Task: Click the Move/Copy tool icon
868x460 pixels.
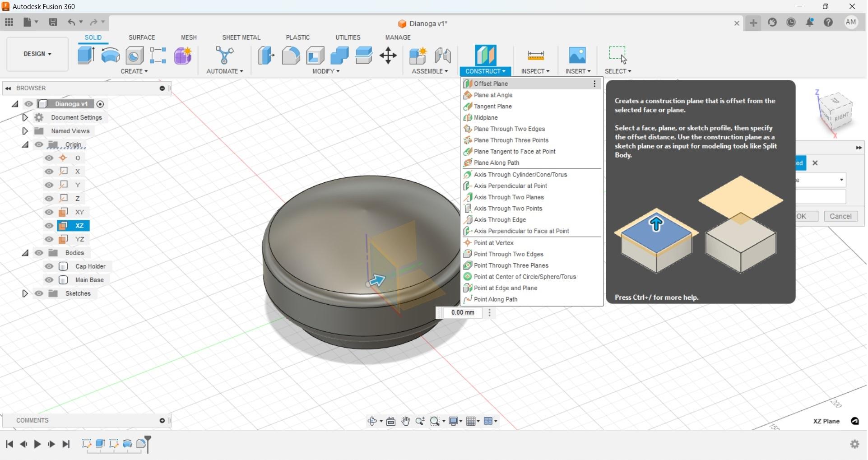Action: pyautogui.click(x=388, y=56)
